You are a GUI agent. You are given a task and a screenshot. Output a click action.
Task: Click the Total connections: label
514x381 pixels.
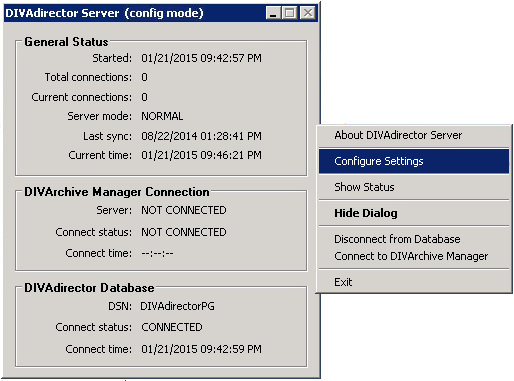pyautogui.click(x=88, y=77)
